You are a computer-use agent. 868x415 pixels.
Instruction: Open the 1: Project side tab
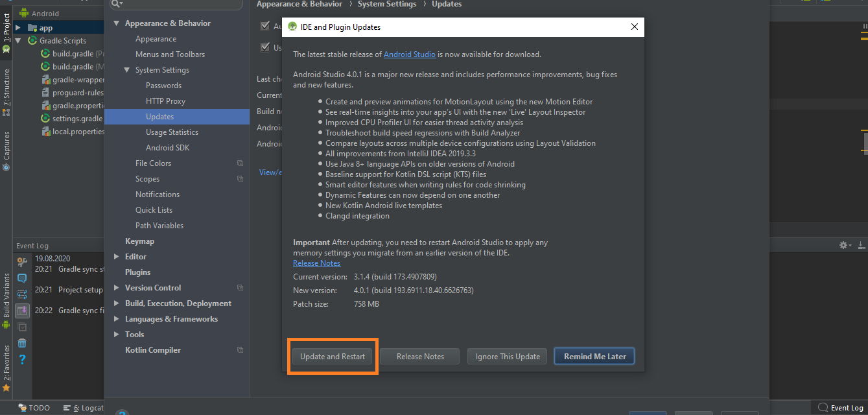coord(6,32)
